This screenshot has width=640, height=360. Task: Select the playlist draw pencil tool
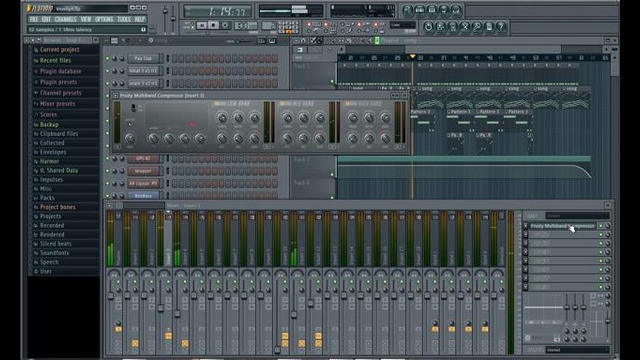pyautogui.click(x=313, y=40)
